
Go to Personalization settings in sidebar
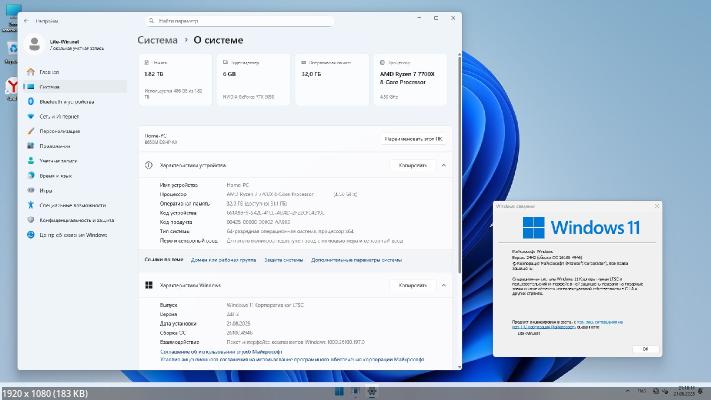60,131
